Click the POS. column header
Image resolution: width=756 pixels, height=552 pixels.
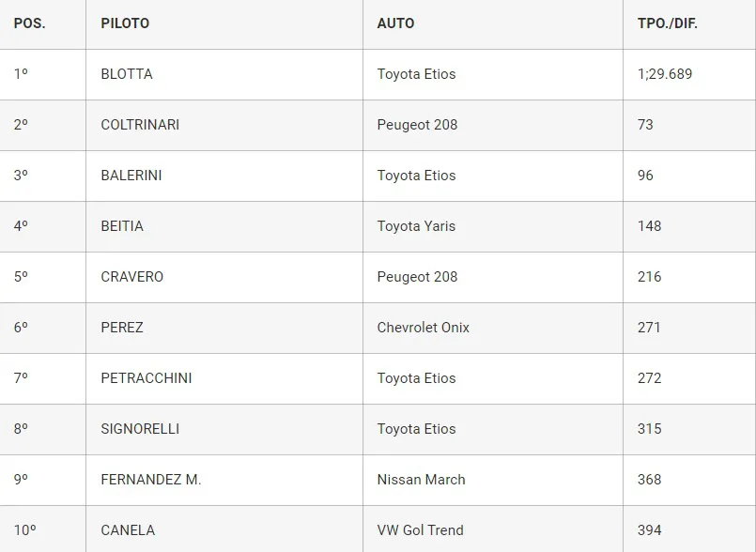pyautogui.click(x=29, y=23)
